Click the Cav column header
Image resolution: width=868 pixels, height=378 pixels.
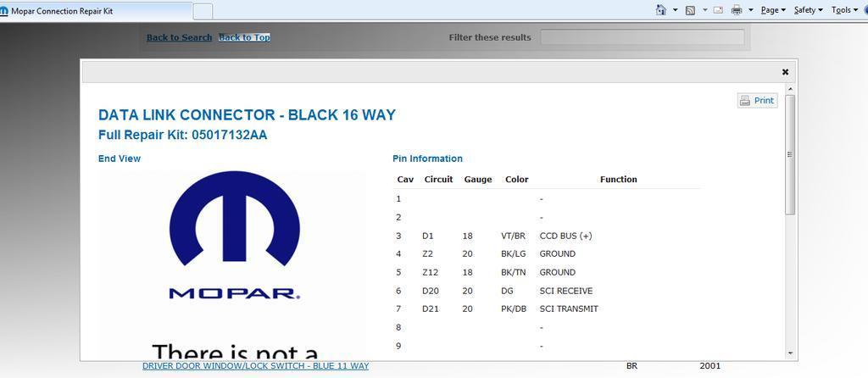point(405,180)
